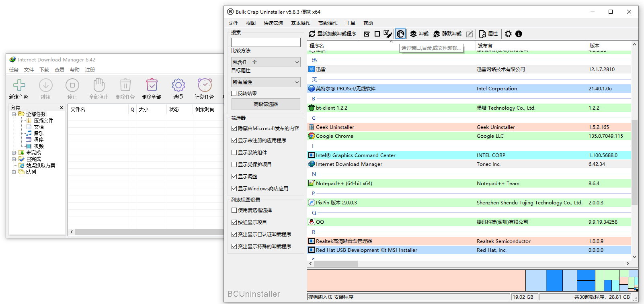Click 继续 resume icon in IDM

coord(45,85)
